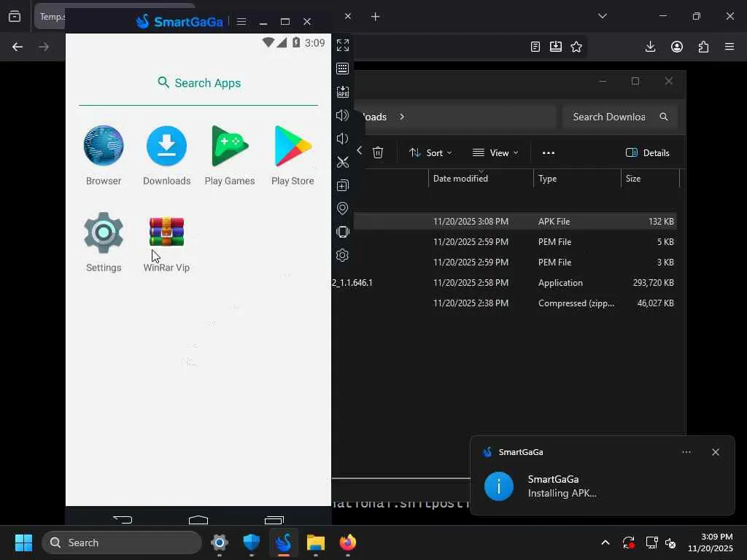The height and width of the screenshot is (560, 747).
Task: Open new Firefox tab with plus
Action: (376, 17)
